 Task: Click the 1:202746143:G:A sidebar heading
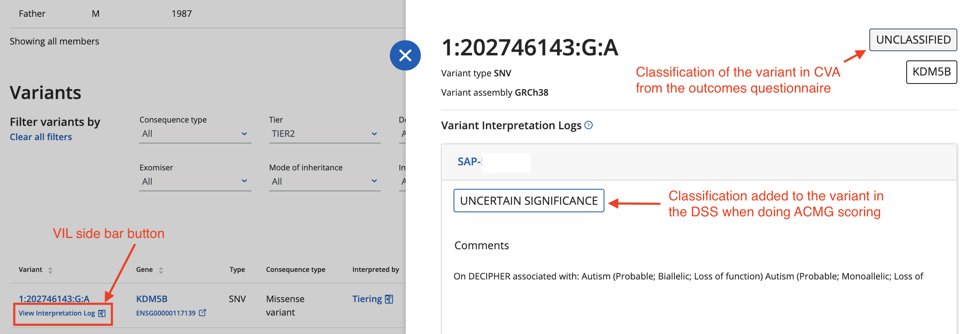(x=530, y=47)
